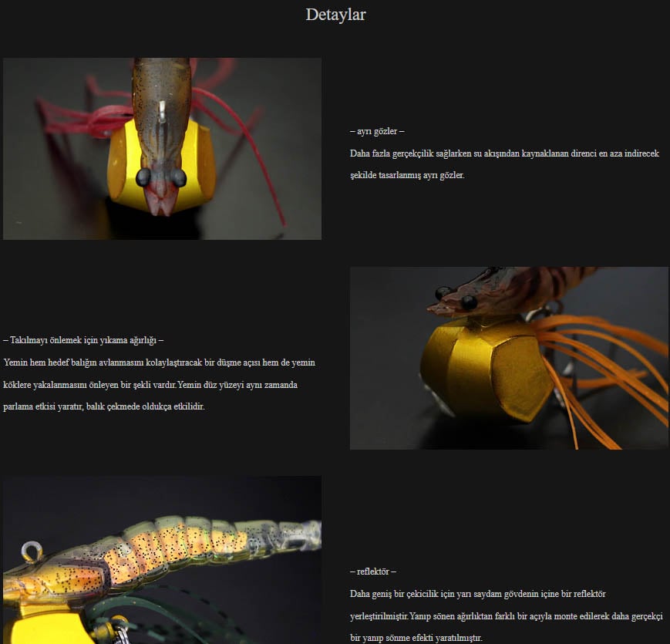This screenshot has height=644, width=670.
Task: Click the line 'şekilde tasarlanmış ayrı gözler.'
Action: click(x=407, y=175)
